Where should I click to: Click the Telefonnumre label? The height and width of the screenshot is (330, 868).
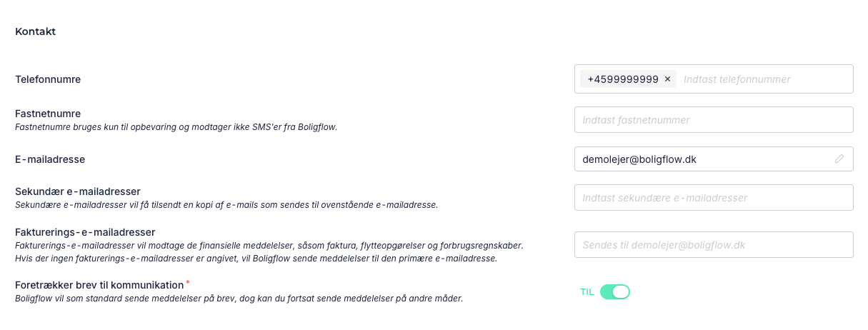(x=48, y=79)
